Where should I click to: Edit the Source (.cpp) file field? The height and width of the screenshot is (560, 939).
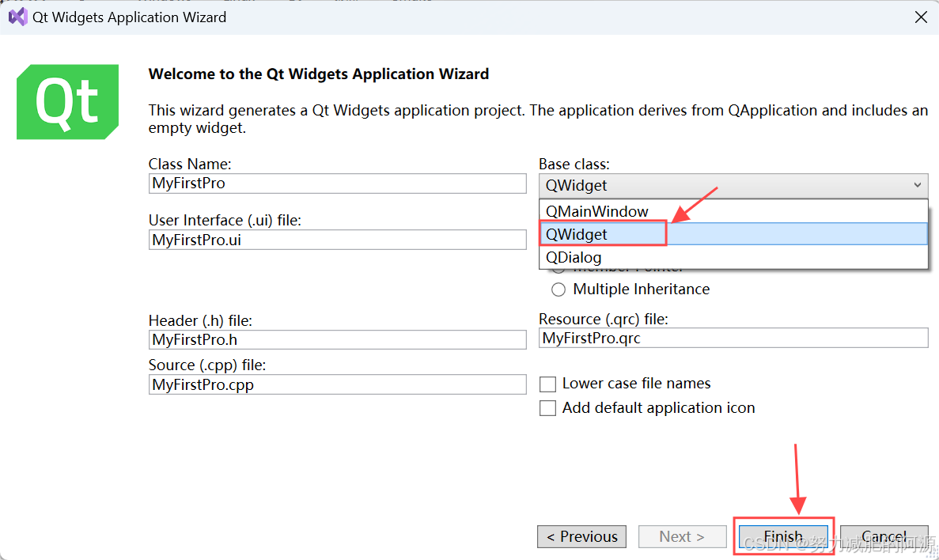(x=337, y=384)
